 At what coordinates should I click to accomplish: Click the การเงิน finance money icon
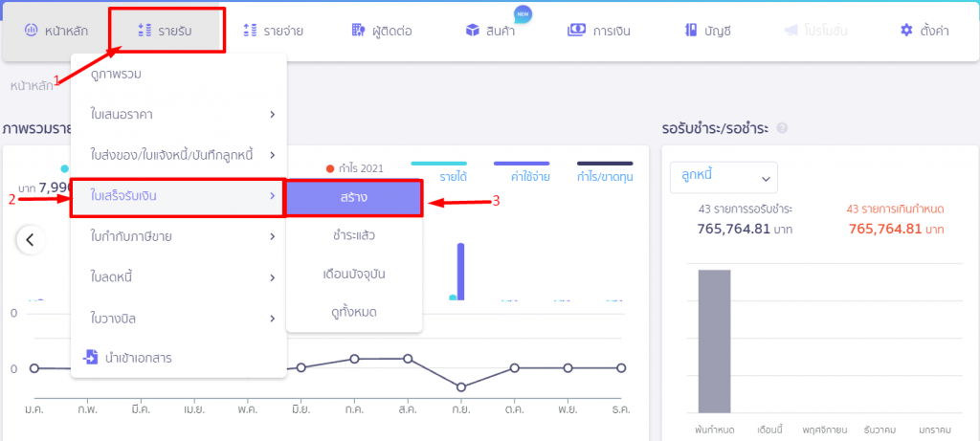[577, 31]
